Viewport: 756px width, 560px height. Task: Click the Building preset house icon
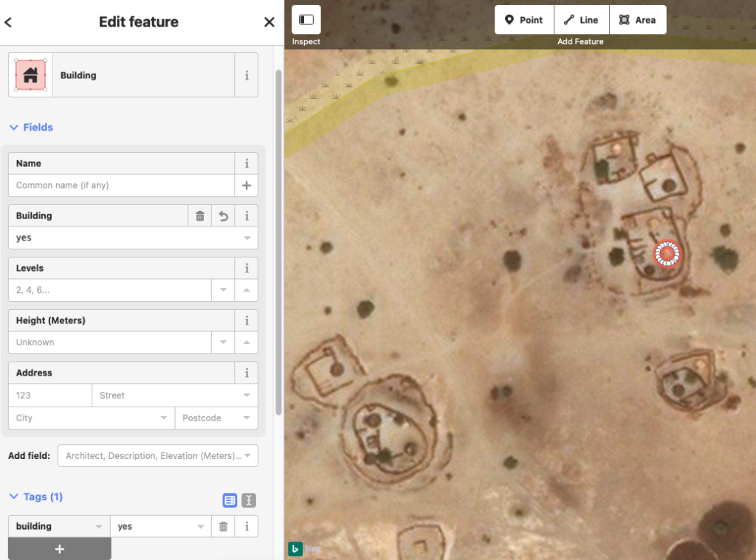[x=30, y=75]
